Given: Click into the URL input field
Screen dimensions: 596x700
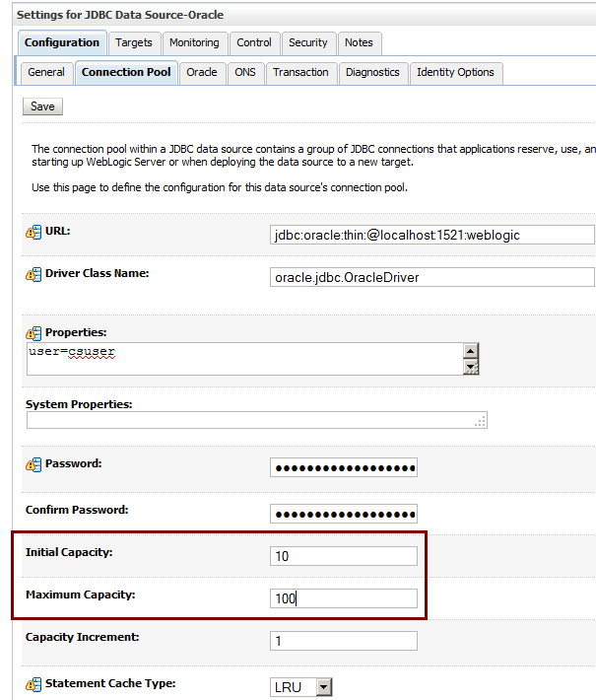Looking at the screenshot, I should click(432, 235).
